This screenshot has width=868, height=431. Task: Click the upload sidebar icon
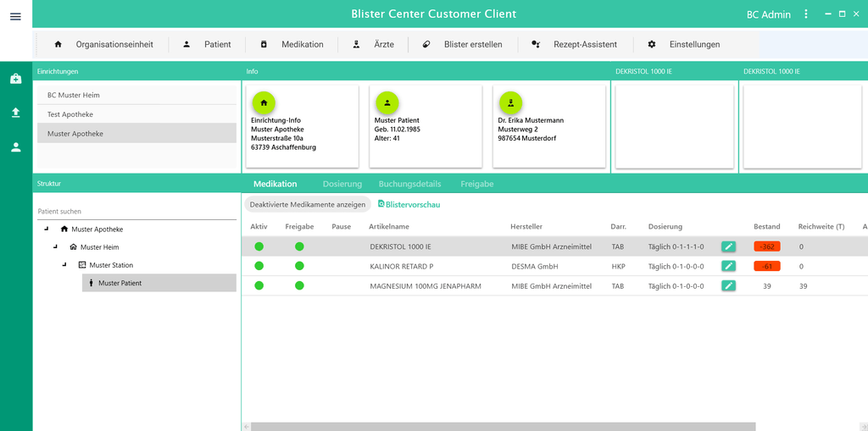point(16,113)
